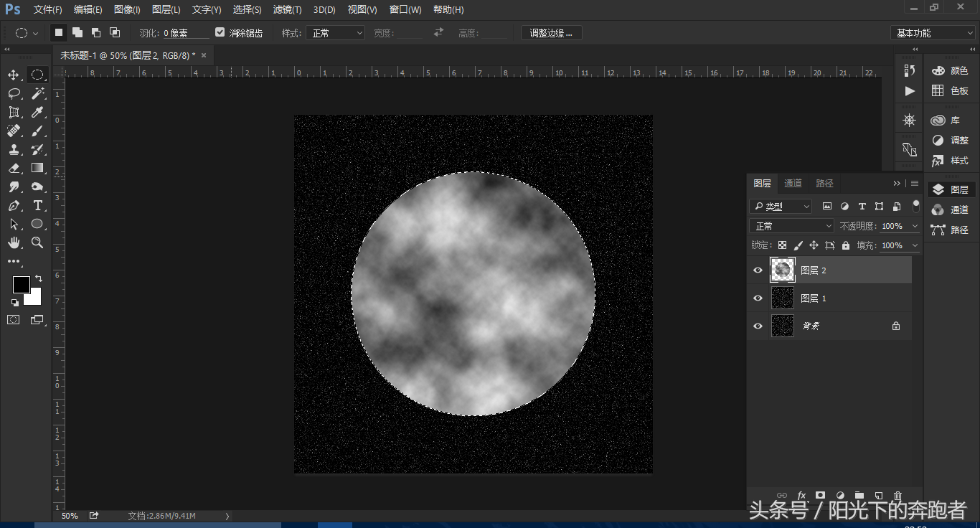The width and height of the screenshot is (980, 528).
Task: Reset default foreground and background colors
Action: point(15,303)
